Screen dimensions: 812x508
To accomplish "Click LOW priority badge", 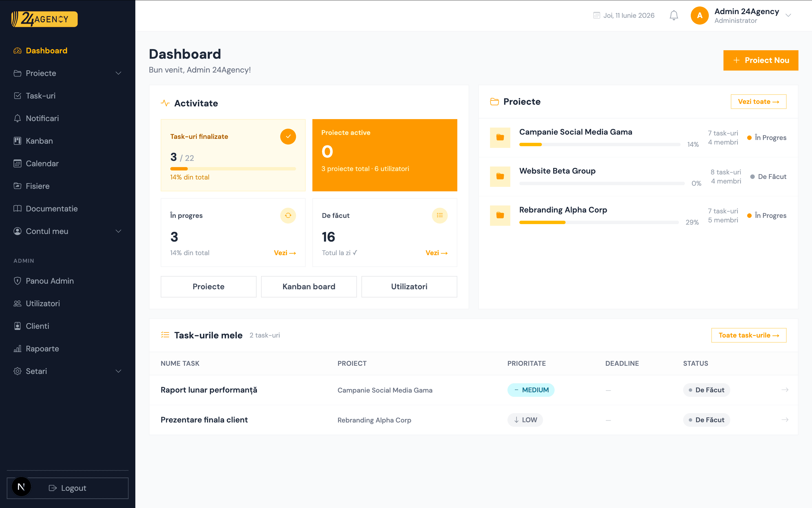I will (525, 420).
